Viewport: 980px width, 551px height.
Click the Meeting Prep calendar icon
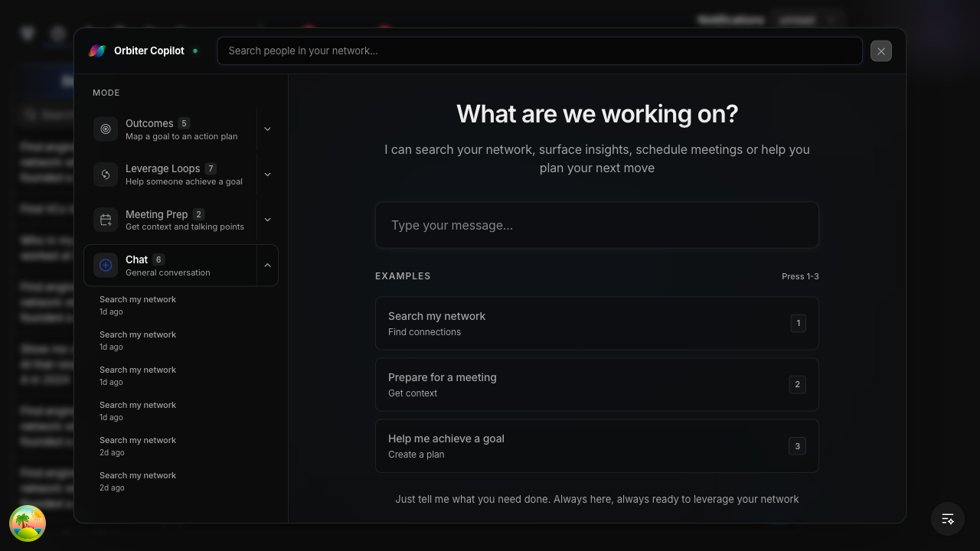point(106,220)
